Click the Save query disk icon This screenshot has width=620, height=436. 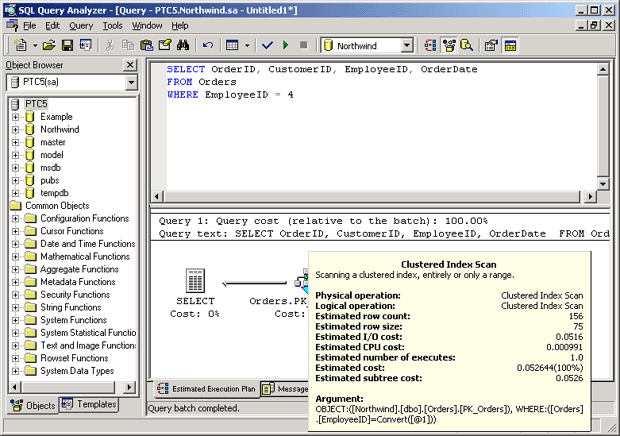(x=67, y=46)
